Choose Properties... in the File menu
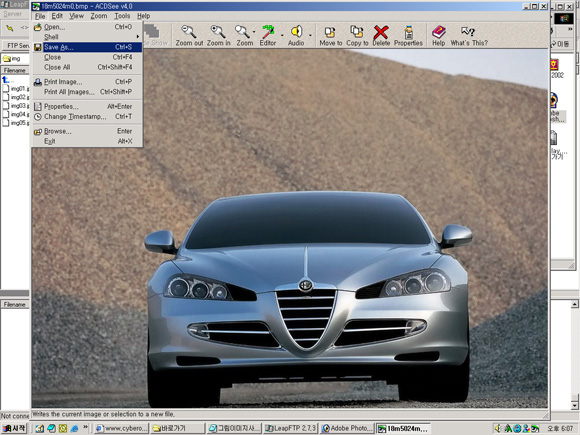Image resolution: width=580 pixels, height=435 pixels. [87, 107]
